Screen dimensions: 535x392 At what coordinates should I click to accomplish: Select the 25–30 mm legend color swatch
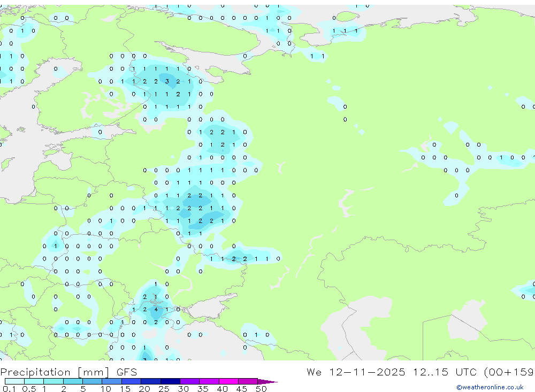(x=170, y=381)
